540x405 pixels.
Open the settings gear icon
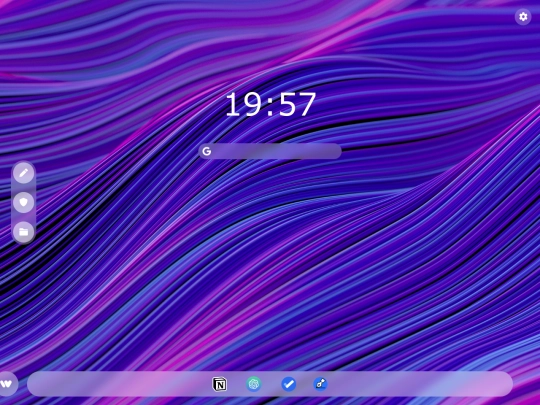523,16
